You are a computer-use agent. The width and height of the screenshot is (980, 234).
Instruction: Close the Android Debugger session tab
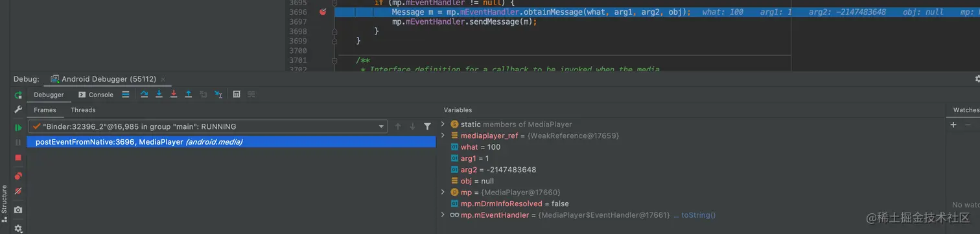point(164,79)
